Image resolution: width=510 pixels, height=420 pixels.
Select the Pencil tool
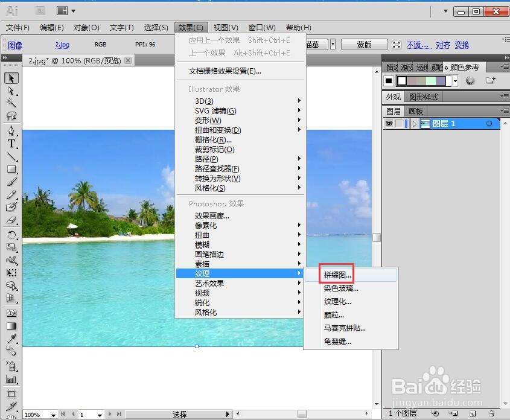tap(11, 194)
